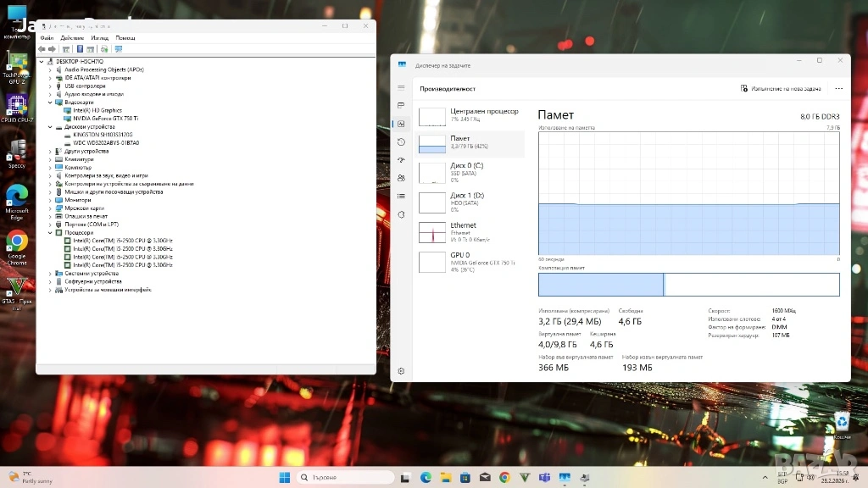This screenshot has width=868, height=488.
Task: Expand the USB контролери category
Action: coord(50,86)
